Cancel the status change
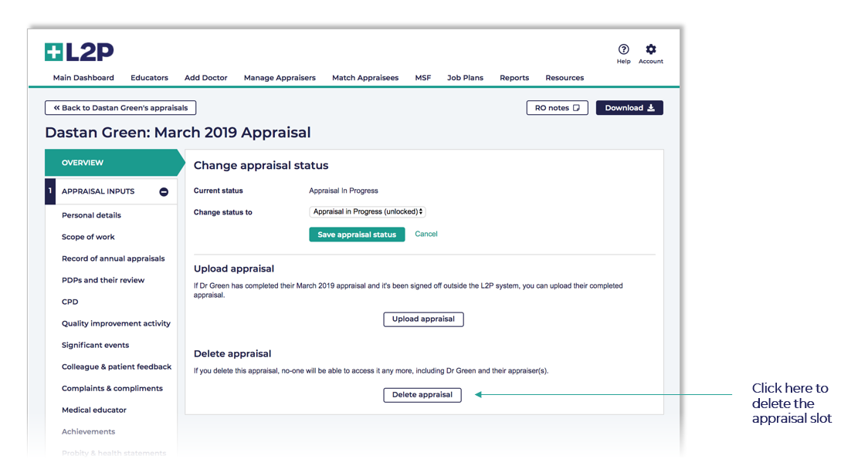 [426, 234]
